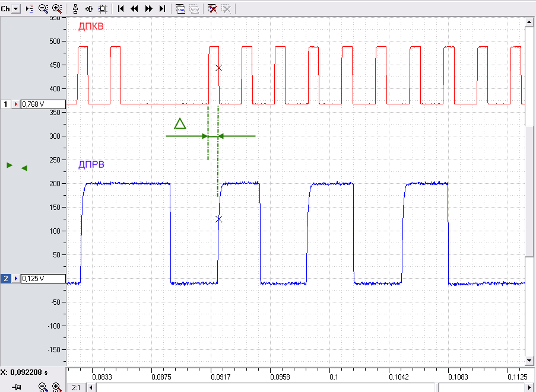Click the horizontal center align icon

(x=89, y=9)
